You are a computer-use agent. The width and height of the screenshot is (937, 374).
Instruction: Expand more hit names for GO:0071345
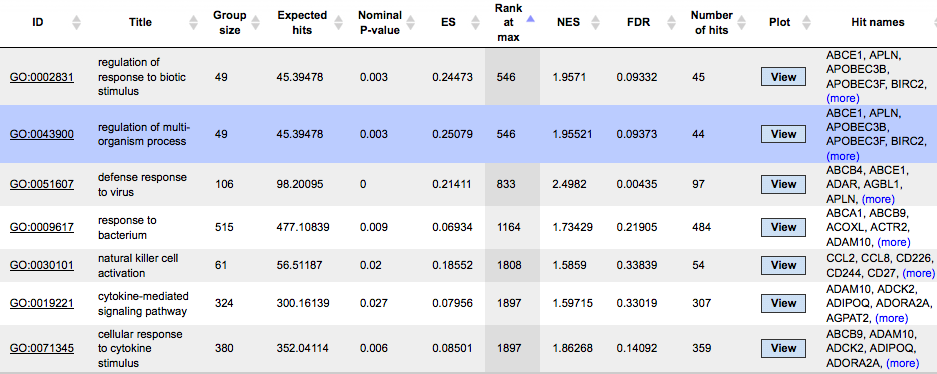pos(902,363)
